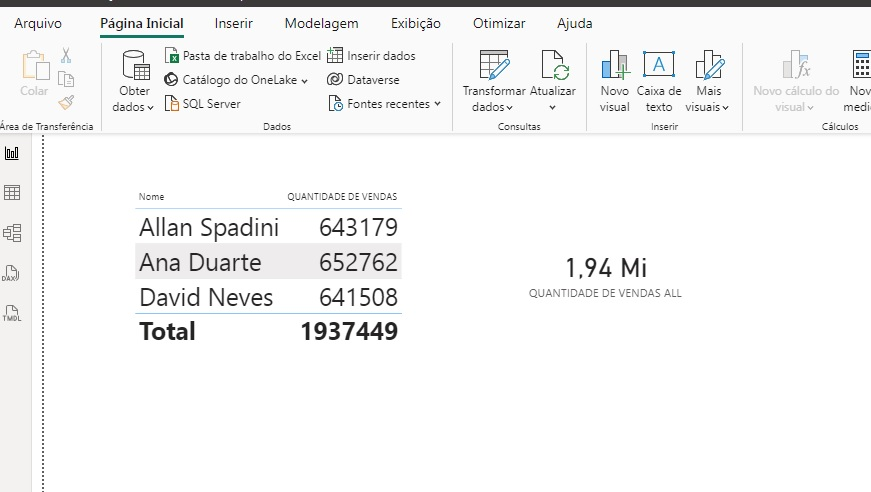Open the Arquivo menu

click(x=38, y=23)
